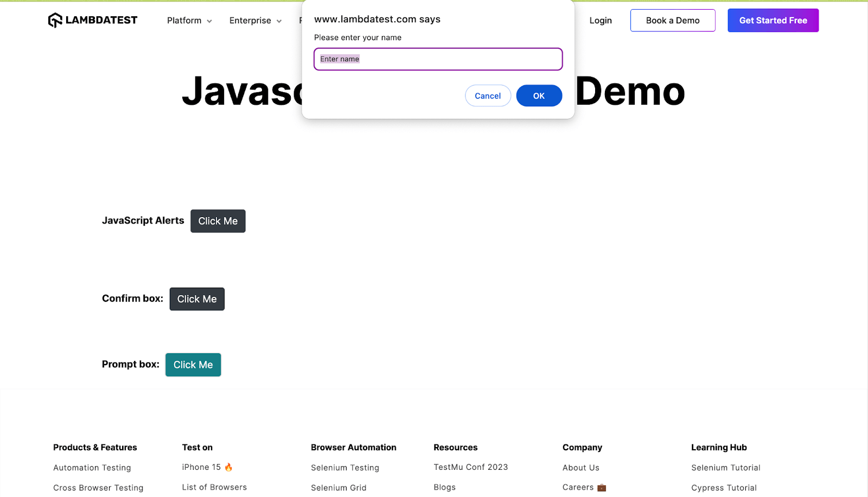Click the 'Please enter your name' message
Screen dimensions: 868x497
point(358,37)
